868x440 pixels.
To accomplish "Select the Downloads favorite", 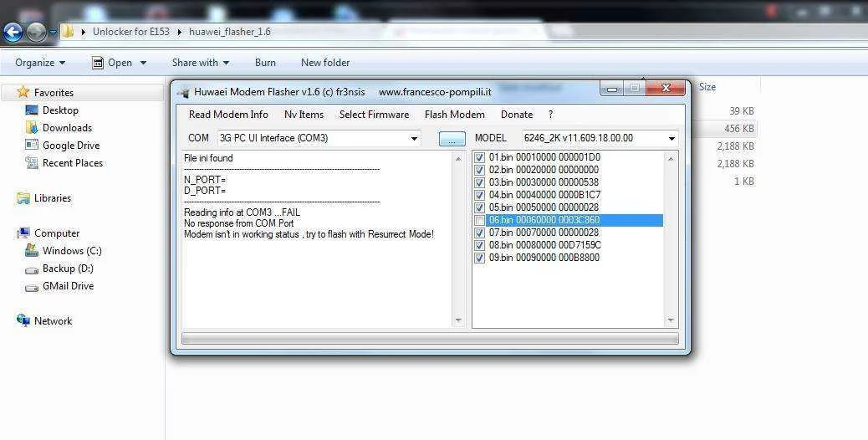I will (x=67, y=128).
